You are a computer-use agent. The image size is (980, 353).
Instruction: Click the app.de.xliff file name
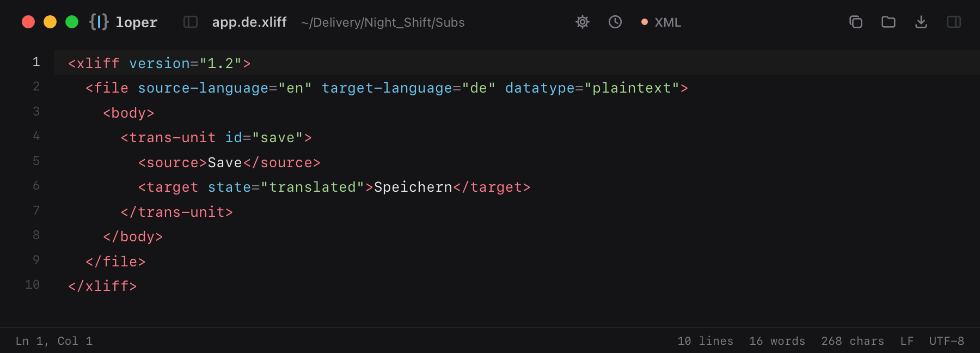pyautogui.click(x=249, y=22)
